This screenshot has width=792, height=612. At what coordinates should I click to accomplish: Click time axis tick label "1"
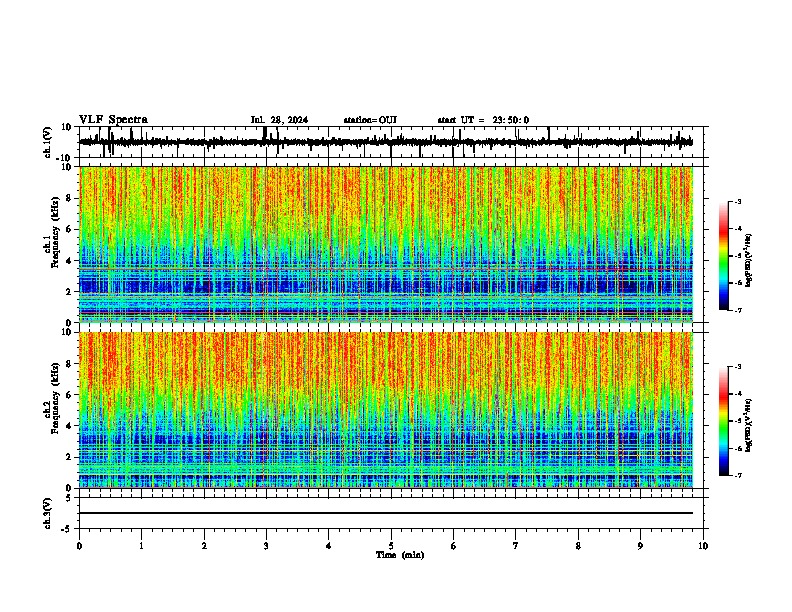click(141, 545)
